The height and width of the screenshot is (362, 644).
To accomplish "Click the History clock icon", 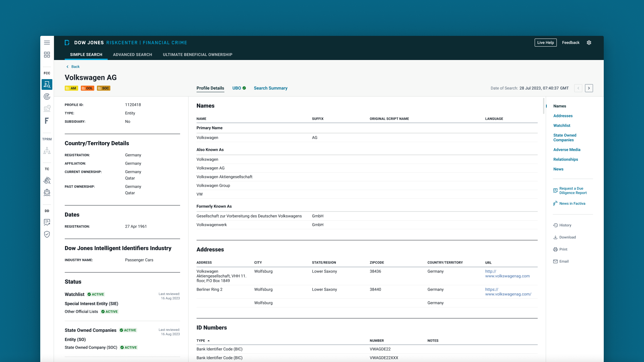I will [555, 225].
